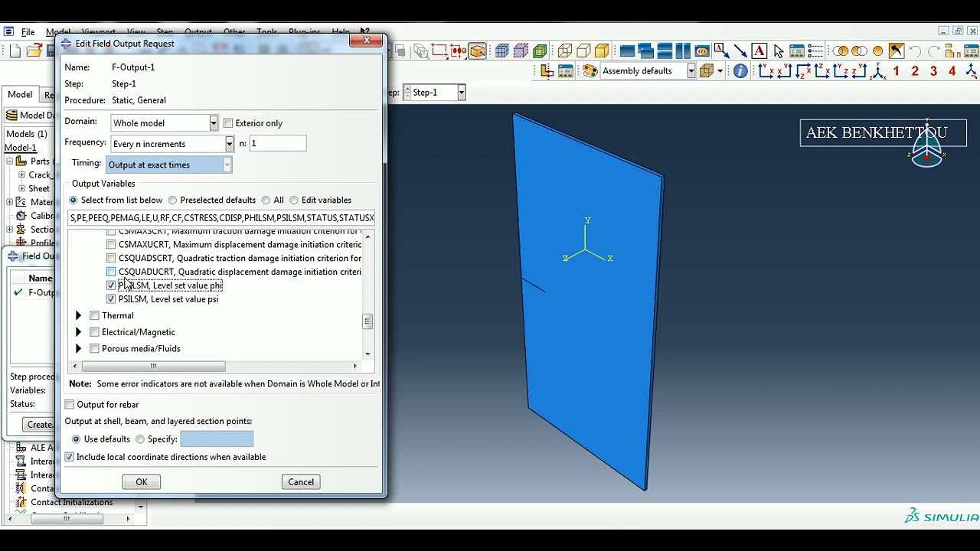
Task: Click the single blue viewport layout icon
Action: (627, 51)
